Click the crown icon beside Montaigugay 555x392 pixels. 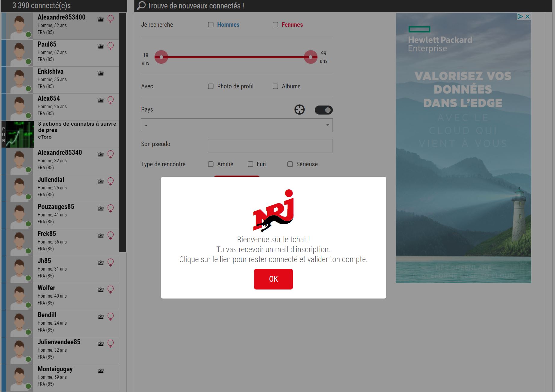click(101, 371)
